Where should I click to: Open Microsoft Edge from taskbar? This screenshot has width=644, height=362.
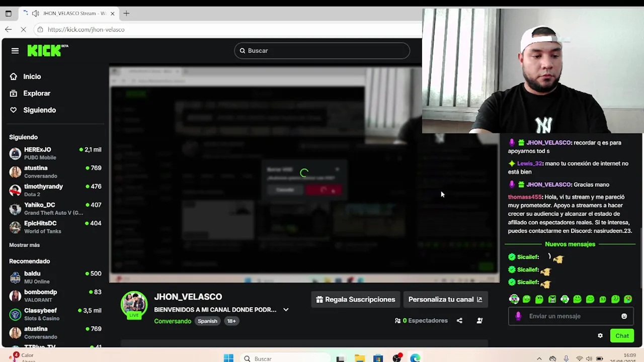(415, 358)
